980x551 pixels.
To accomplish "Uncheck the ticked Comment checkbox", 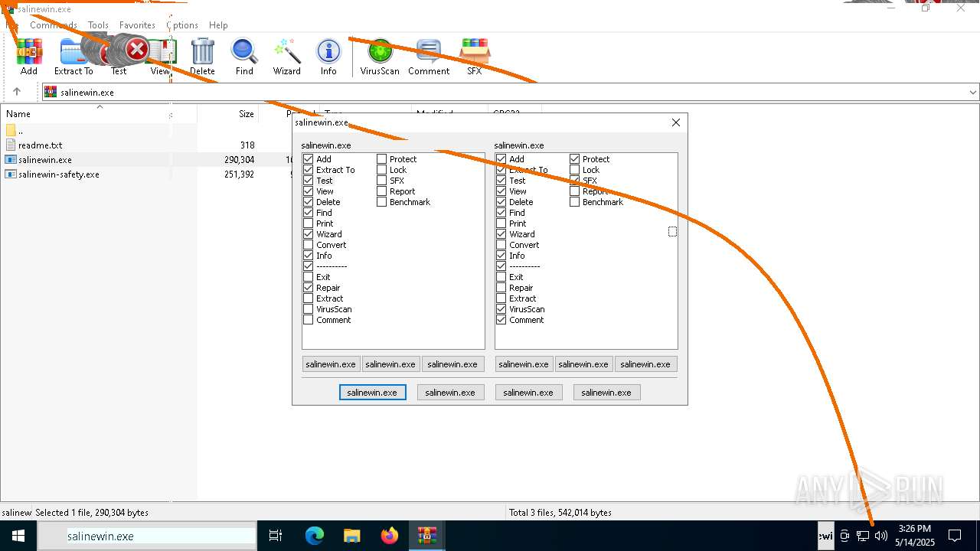I will point(501,320).
